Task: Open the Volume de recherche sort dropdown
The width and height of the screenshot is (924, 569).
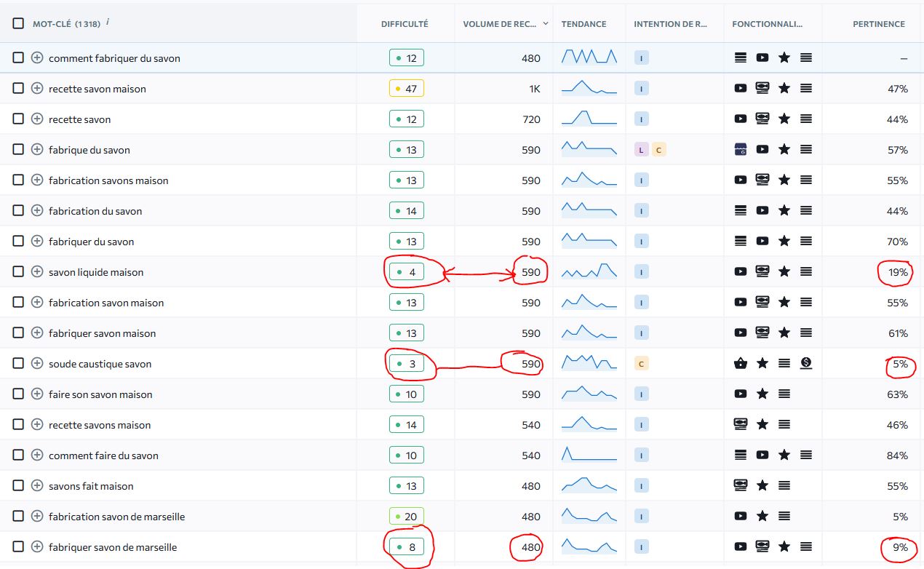Action: 546,23
